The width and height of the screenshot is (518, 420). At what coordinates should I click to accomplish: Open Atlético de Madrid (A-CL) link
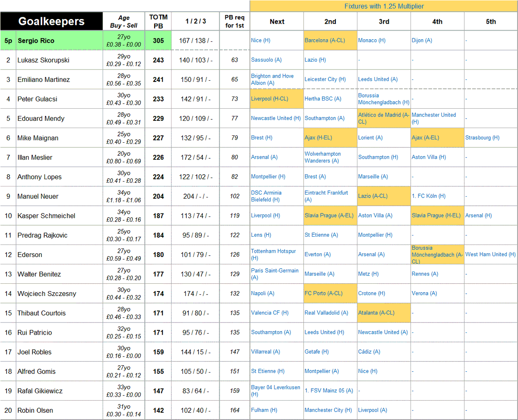[x=383, y=119]
